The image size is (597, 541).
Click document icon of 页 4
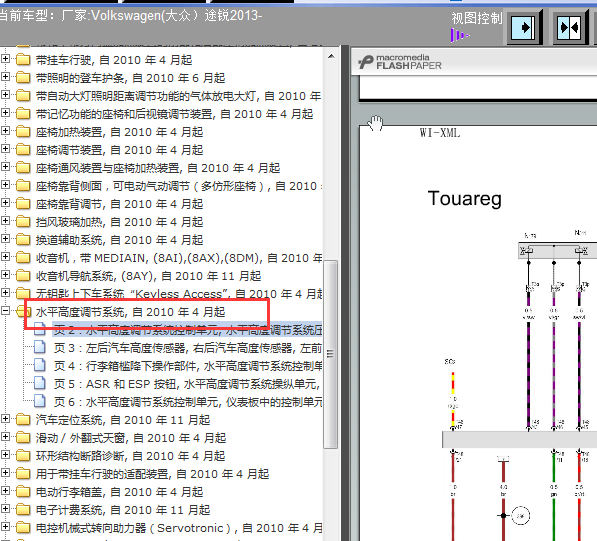click(x=40, y=365)
